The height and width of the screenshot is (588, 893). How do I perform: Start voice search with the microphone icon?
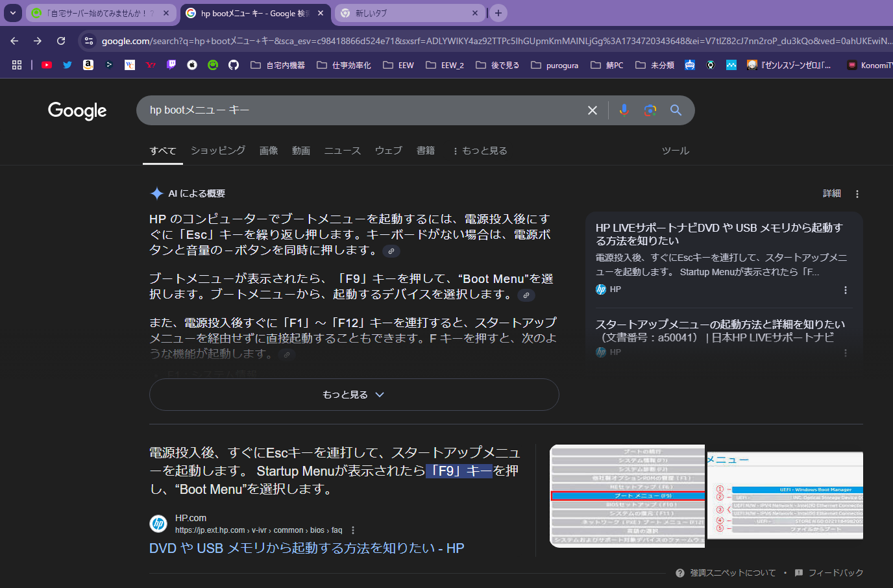click(x=624, y=110)
